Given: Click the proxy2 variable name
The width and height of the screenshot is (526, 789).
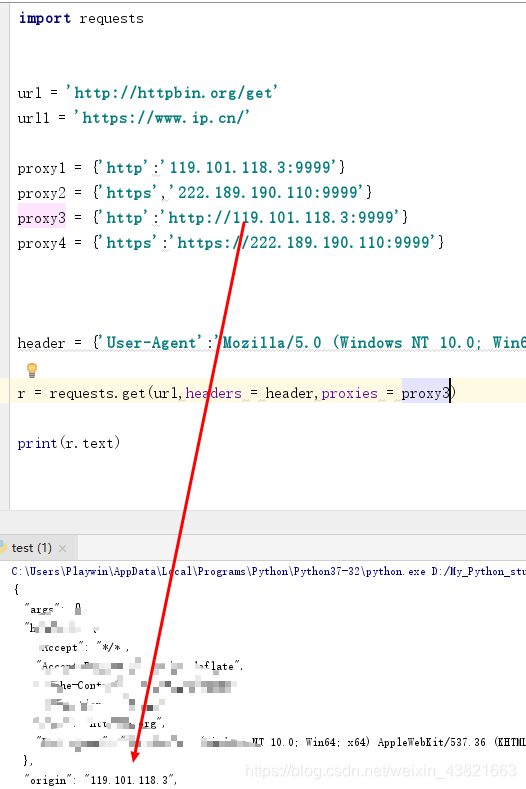Looking at the screenshot, I should [42, 193].
